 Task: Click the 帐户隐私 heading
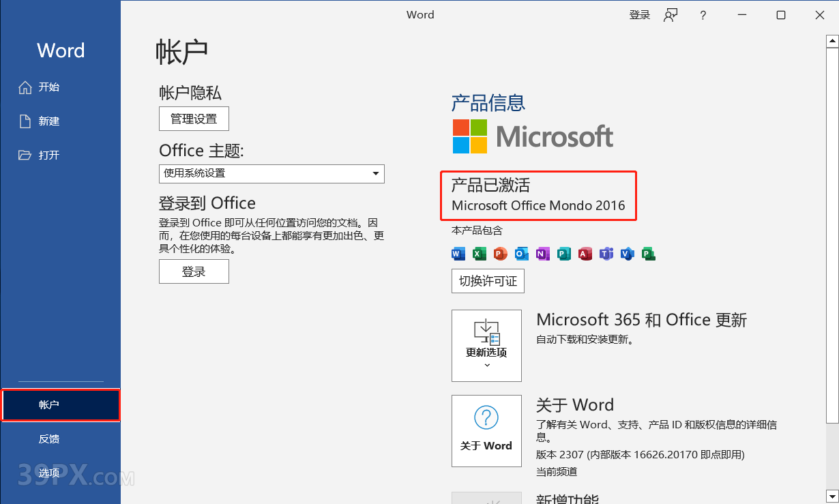tap(190, 93)
